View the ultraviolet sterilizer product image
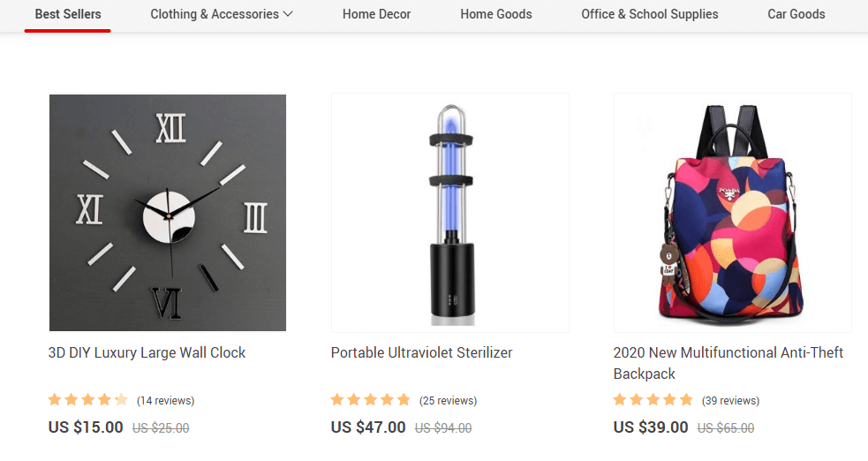The width and height of the screenshot is (868, 461). click(x=450, y=213)
